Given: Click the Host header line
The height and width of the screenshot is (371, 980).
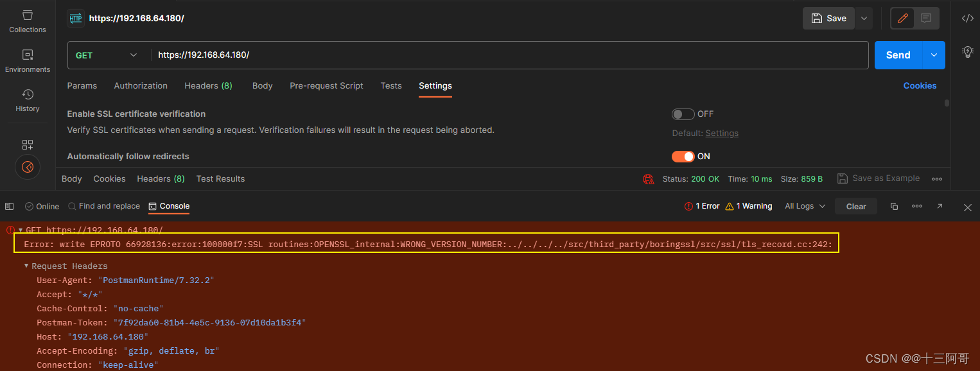Looking at the screenshot, I should point(92,337).
